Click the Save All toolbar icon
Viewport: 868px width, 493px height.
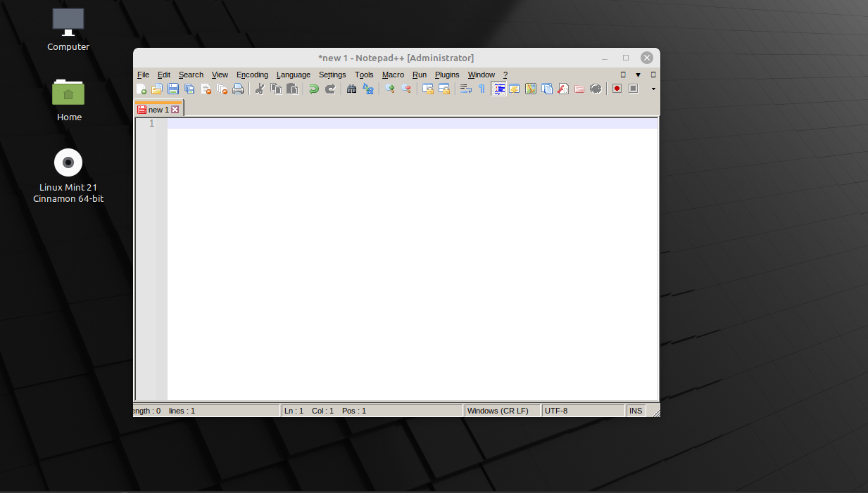point(189,89)
